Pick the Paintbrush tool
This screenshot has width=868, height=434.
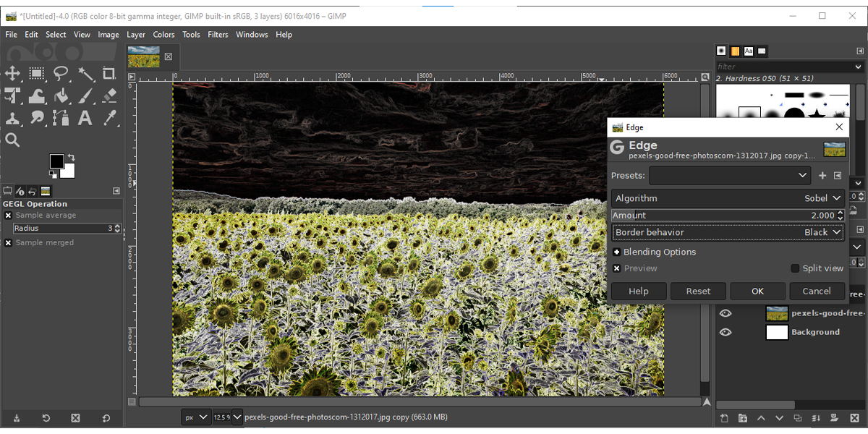[85, 95]
